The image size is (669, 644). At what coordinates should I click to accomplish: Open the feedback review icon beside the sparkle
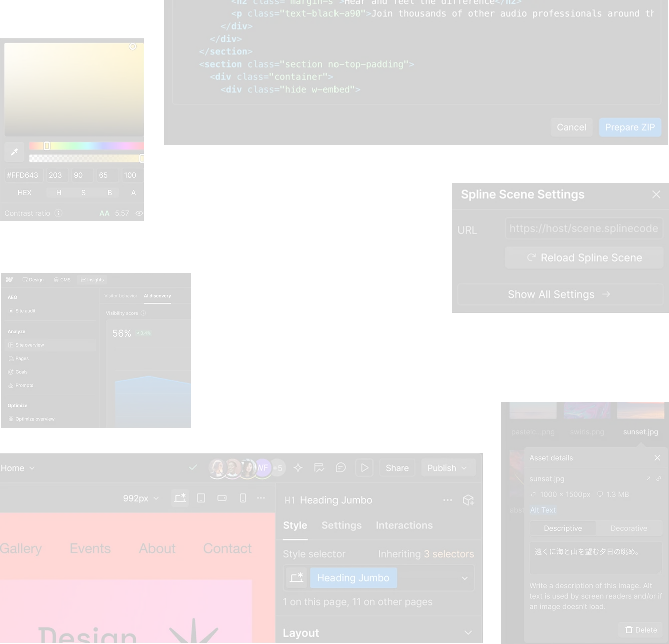319,468
